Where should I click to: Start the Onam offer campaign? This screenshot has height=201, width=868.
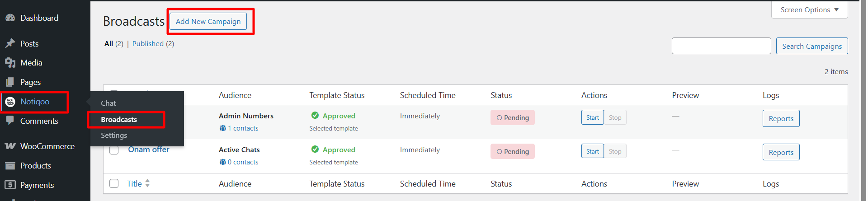[x=592, y=151]
